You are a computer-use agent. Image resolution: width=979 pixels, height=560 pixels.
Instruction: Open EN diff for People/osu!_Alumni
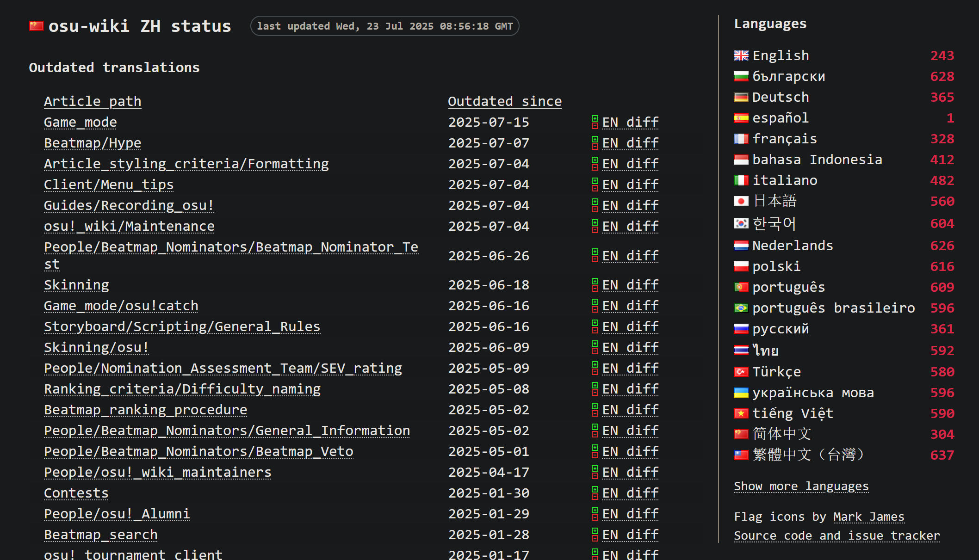click(630, 514)
